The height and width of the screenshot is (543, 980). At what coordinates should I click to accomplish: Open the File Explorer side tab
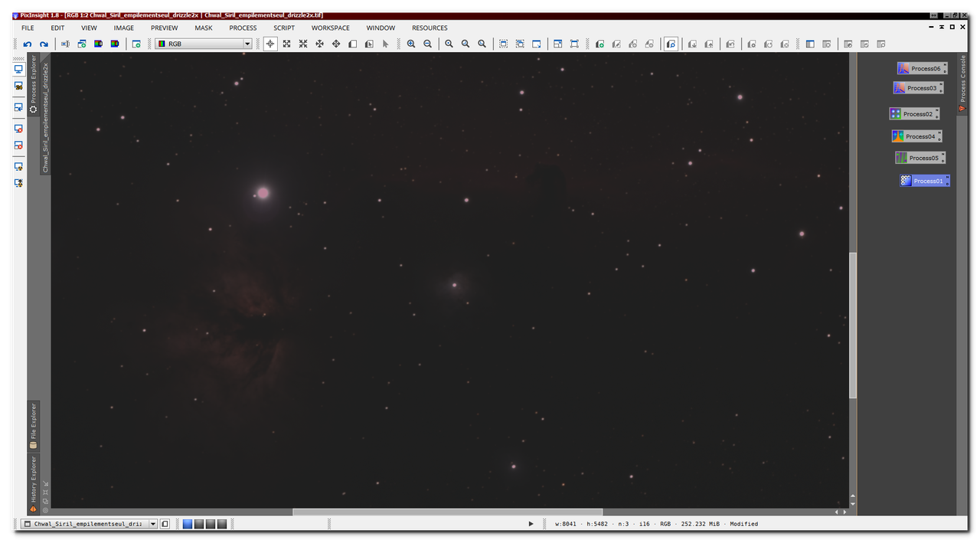34,426
